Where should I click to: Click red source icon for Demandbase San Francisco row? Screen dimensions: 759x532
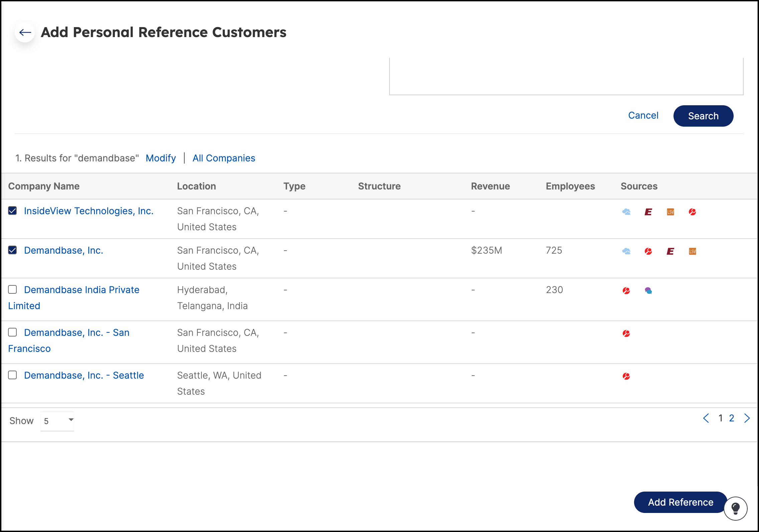(626, 333)
